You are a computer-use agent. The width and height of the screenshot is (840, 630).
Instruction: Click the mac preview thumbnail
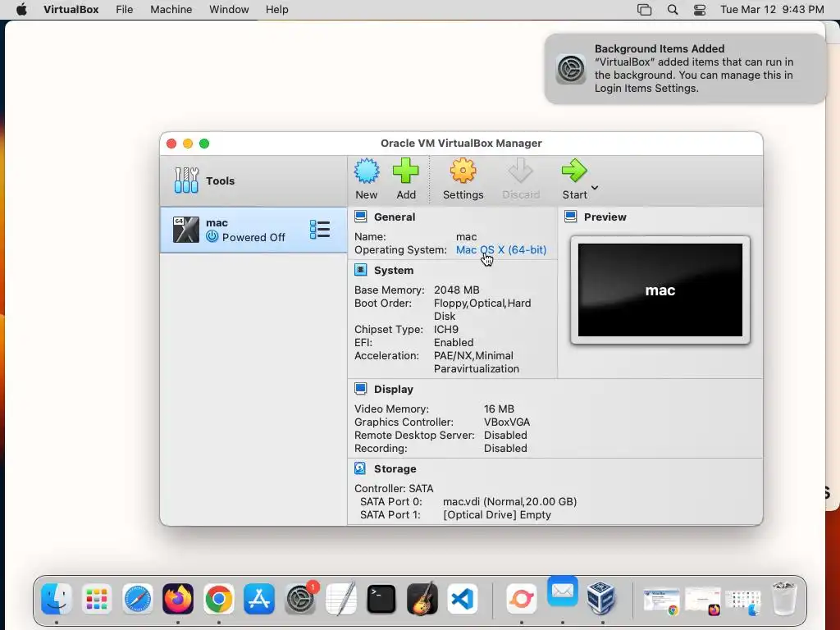[660, 290]
